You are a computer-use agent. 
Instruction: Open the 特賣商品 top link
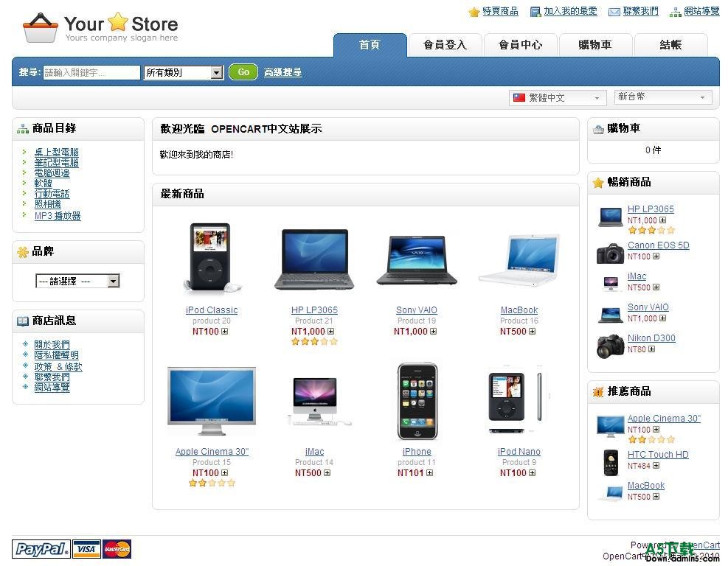(500, 11)
